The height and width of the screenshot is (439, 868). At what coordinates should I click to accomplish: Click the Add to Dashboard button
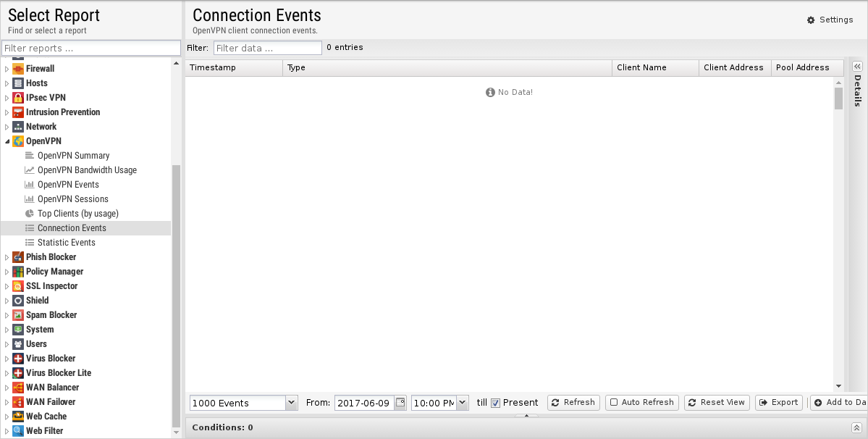coord(839,403)
